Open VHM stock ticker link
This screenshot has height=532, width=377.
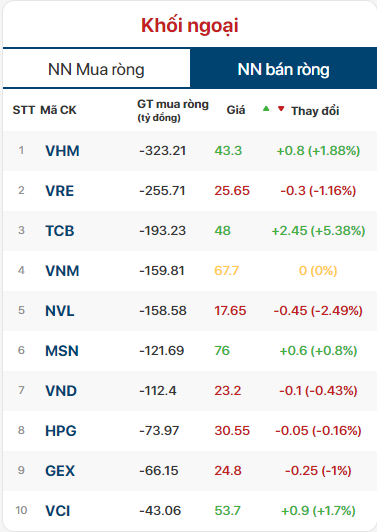point(62,151)
